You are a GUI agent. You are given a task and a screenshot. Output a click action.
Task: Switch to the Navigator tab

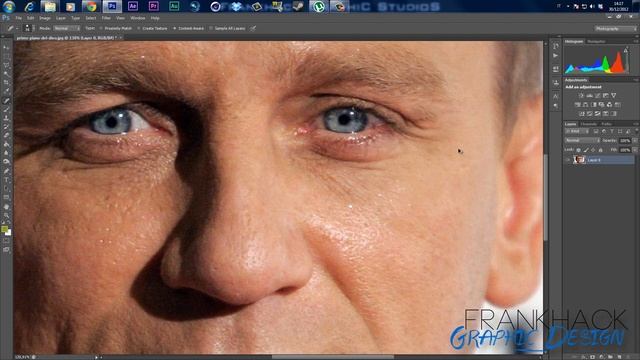point(596,41)
